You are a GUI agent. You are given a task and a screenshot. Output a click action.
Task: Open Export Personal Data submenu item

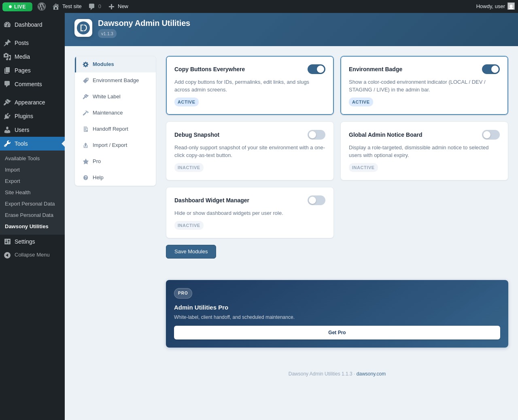(30, 204)
